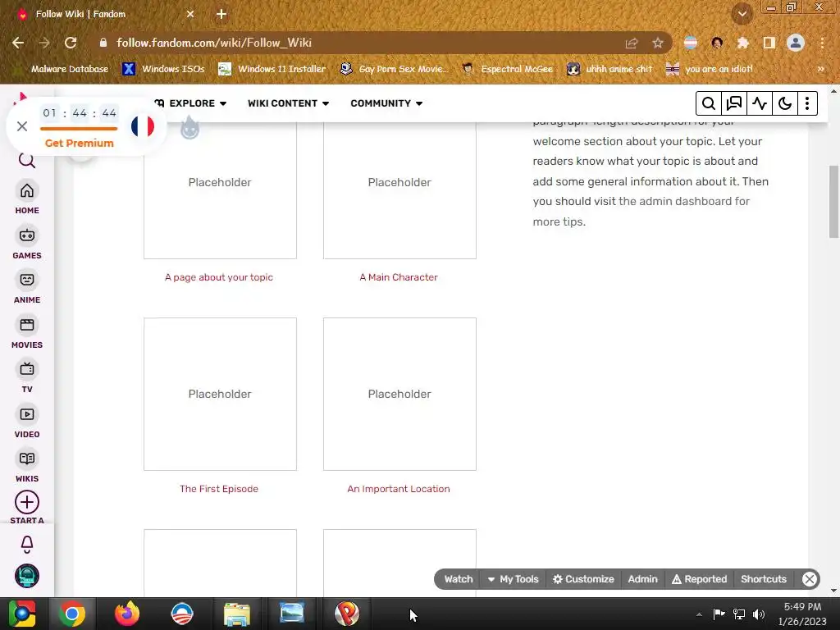Show hidden tray icons arrow
The width and height of the screenshot is (840, 630).
click(x=699, y=614)
